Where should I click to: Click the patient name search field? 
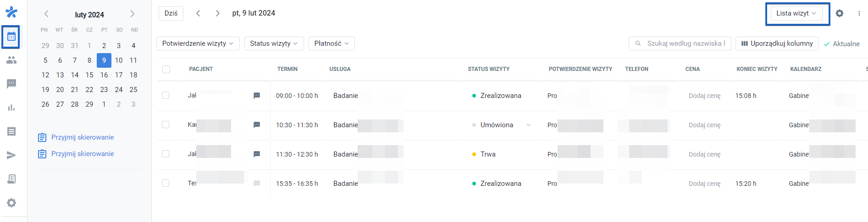coord(683,43)
